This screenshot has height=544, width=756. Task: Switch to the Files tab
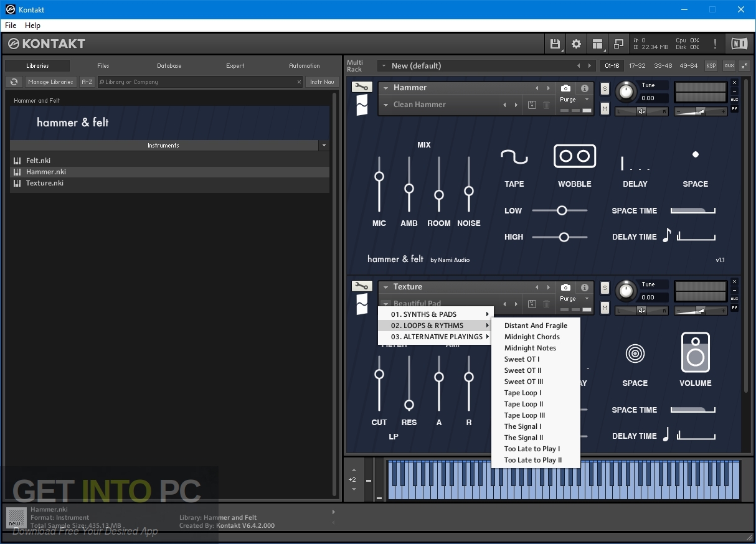[103, 66]
